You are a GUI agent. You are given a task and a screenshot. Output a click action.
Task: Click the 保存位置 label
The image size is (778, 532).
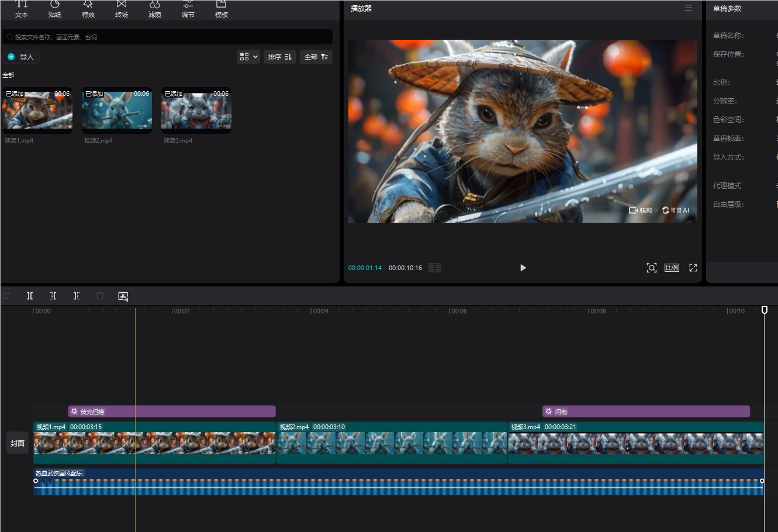click(728, 54)
